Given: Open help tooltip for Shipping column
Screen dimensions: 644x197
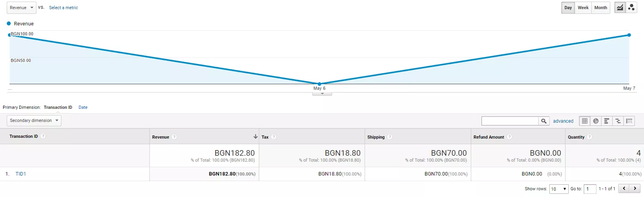Looking at the screenshot, I should click(x=390, y=137).
